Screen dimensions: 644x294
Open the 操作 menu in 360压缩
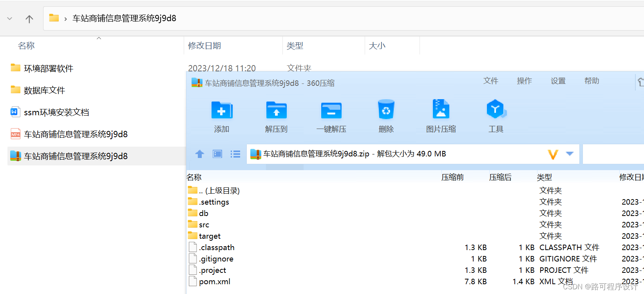(525, 81)
